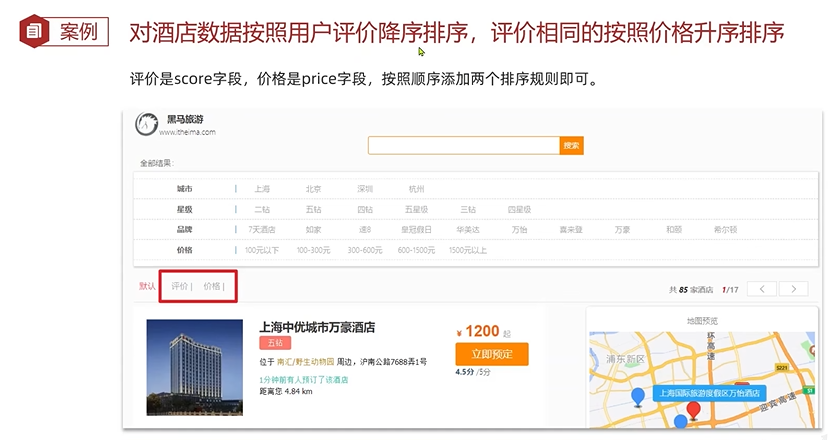Click the blue map pin near 浦东新区
The image size is (832, 440).
pos(638,397)
